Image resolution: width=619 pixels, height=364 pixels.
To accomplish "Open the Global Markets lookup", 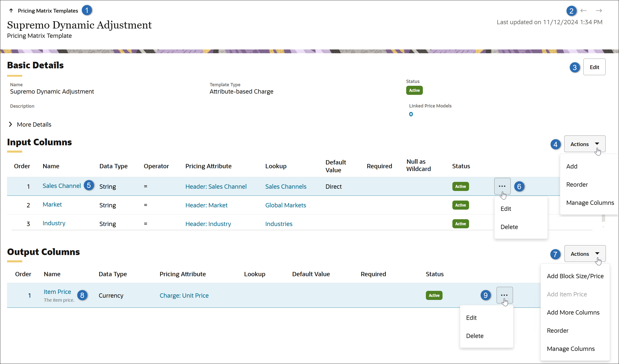I will (286, 205).
